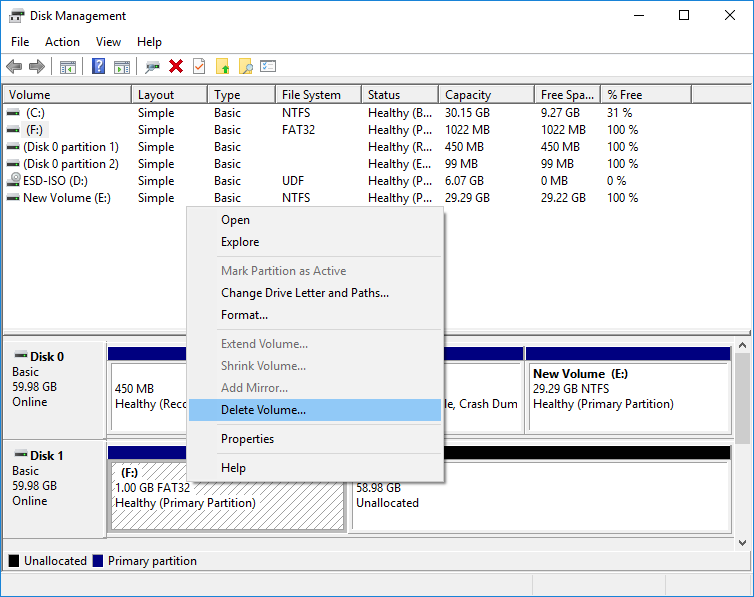This screenshot has height=597, width=754.
Task: Click the folder search toolbar icon
Action: [x=246, y=66]
